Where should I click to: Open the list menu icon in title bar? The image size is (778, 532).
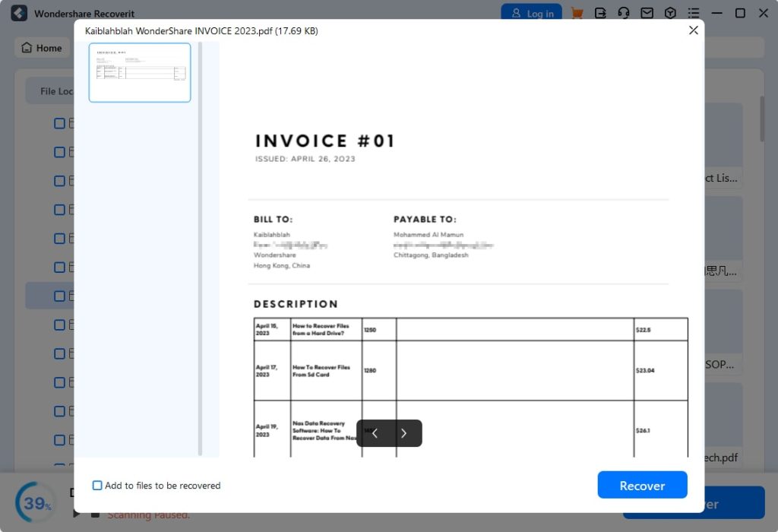point(694,13)
